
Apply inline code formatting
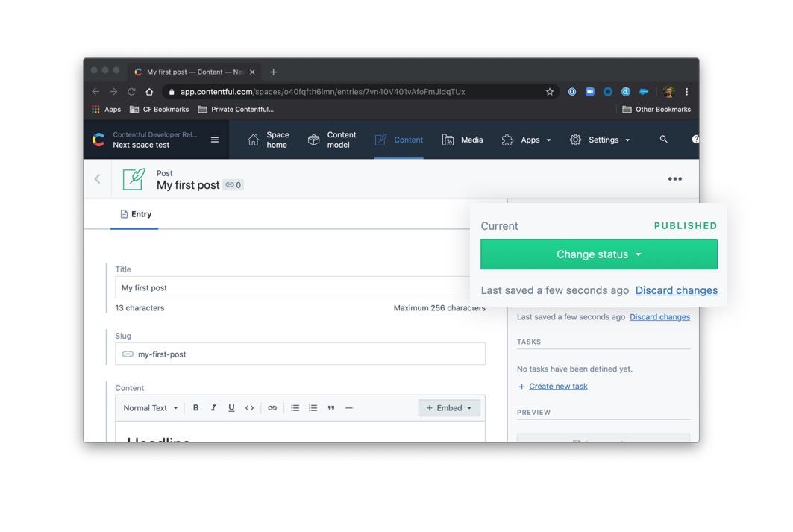pyautogui.click(x=249, y=407)
